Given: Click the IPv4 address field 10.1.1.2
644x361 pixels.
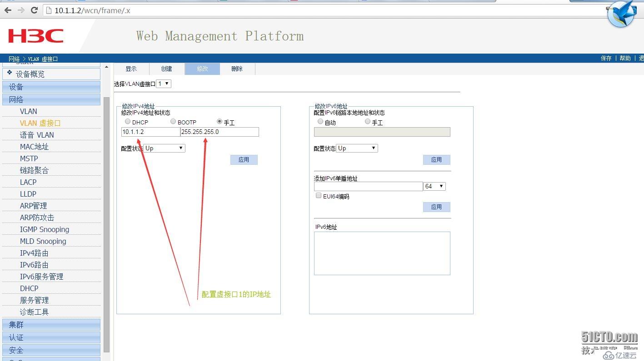Looking at the screenshot, I should pyautogui.click(x=150, y=132).
